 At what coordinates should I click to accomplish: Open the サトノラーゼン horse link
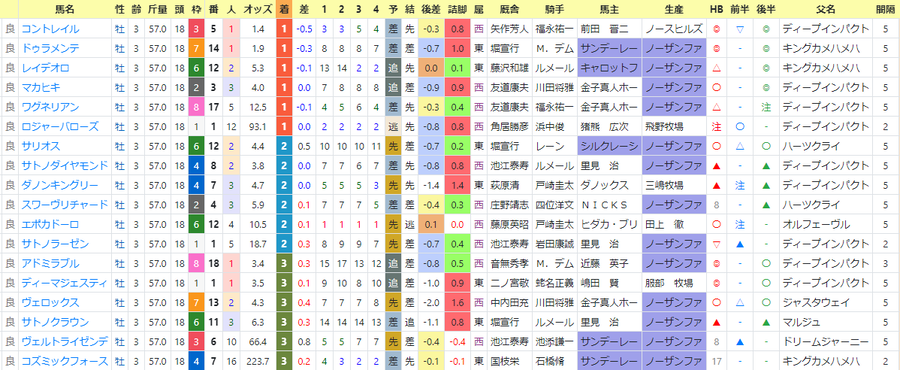55,244
